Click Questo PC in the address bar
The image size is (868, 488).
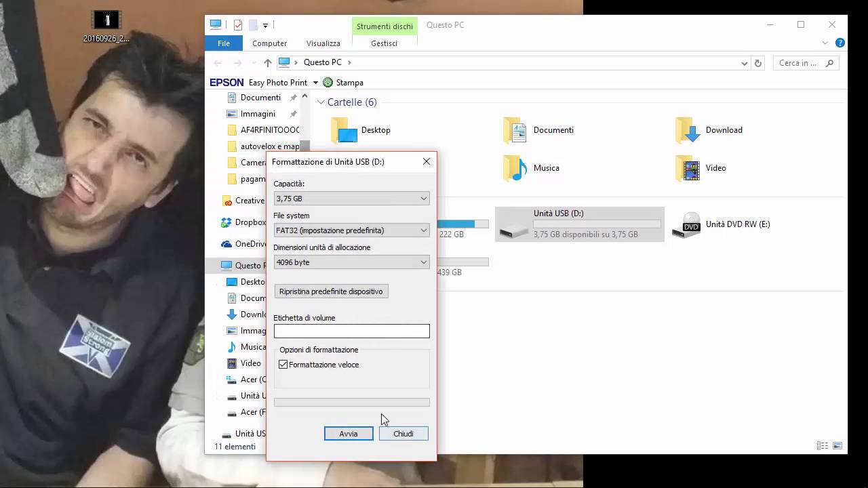click(x=323, y=62)
